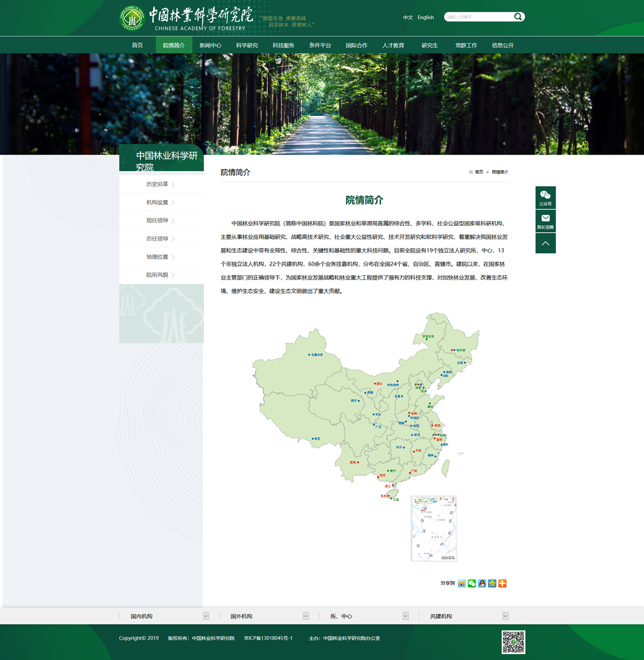The height and width of the screenshot is (660, 644).
Task: Share page to Sina Weibo
Action: [462, 583]
